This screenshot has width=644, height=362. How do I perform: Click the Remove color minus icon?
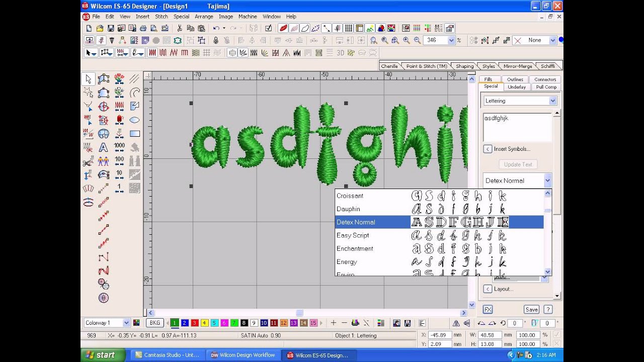coord(344,323)
